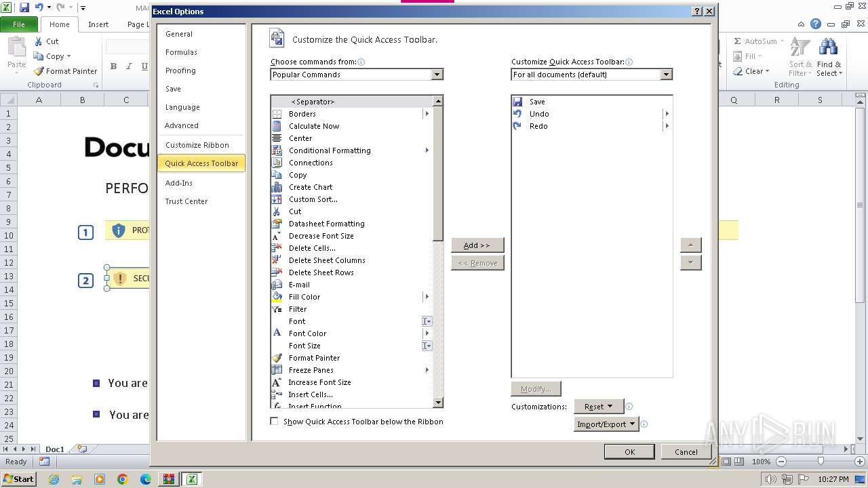Click OK to confirm options
This screenshot has height=488, width=868.
click(x=629, y=452)
